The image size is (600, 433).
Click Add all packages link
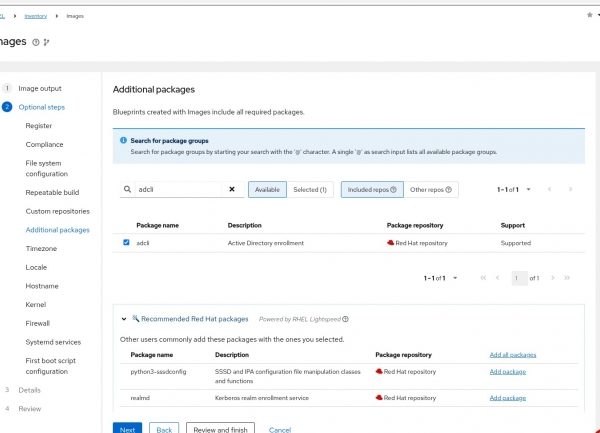point(513,355)
